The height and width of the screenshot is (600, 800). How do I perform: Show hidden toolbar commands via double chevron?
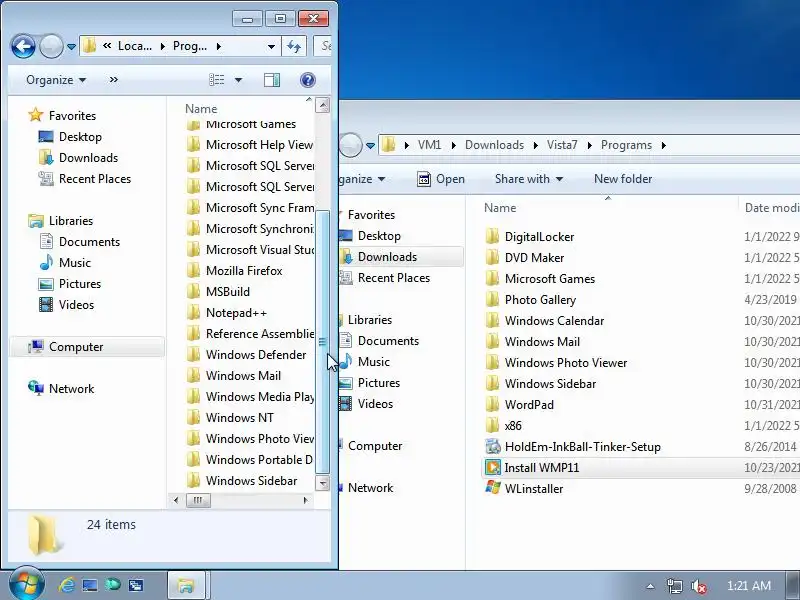(113, 80)
